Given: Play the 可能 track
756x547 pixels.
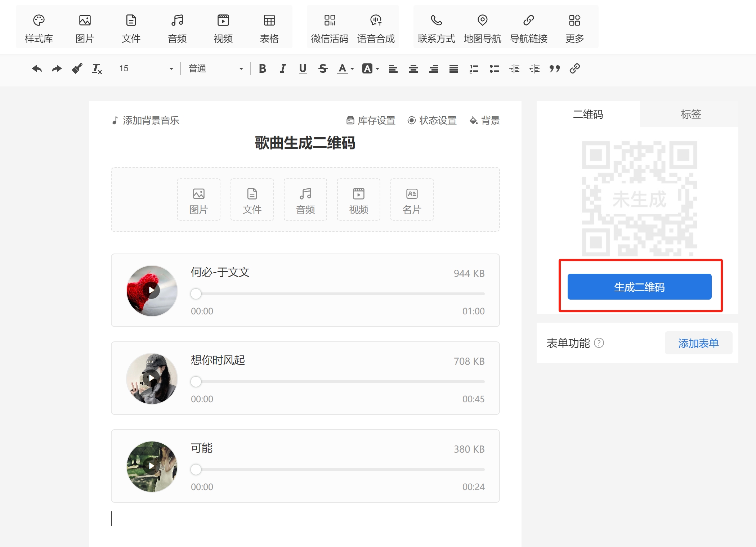Looking at the screenshot, I should [x=152, y=466].
